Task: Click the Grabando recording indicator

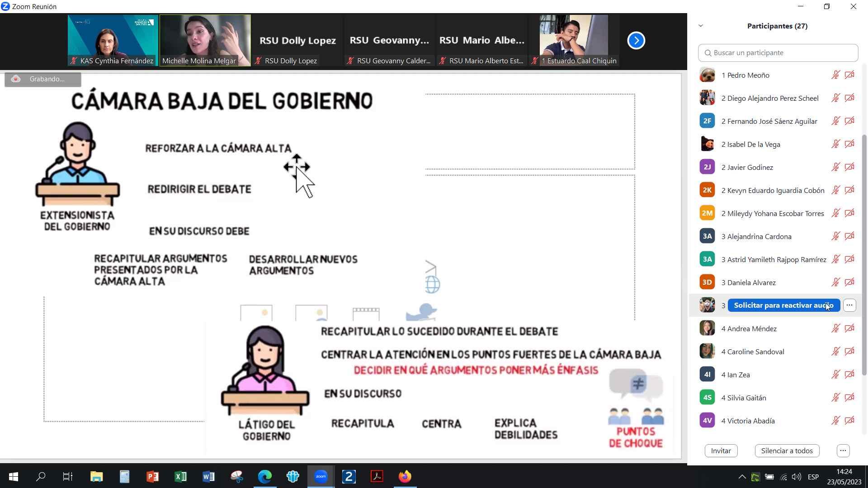Action: coord(42,79)
